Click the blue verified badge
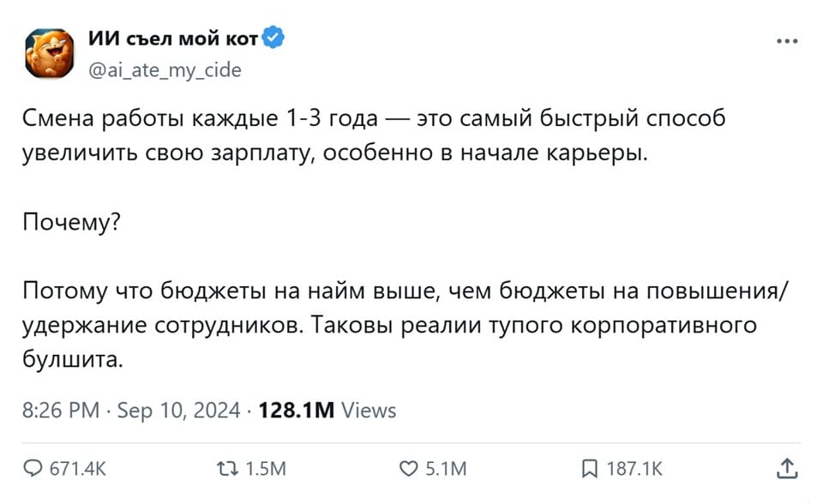 [272, 36]
